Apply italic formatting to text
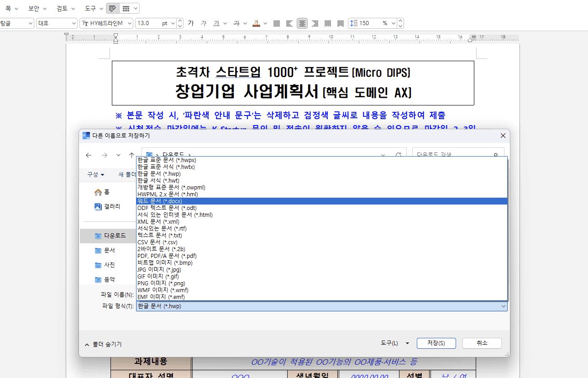The image size is (588, 378). point(204,23)
